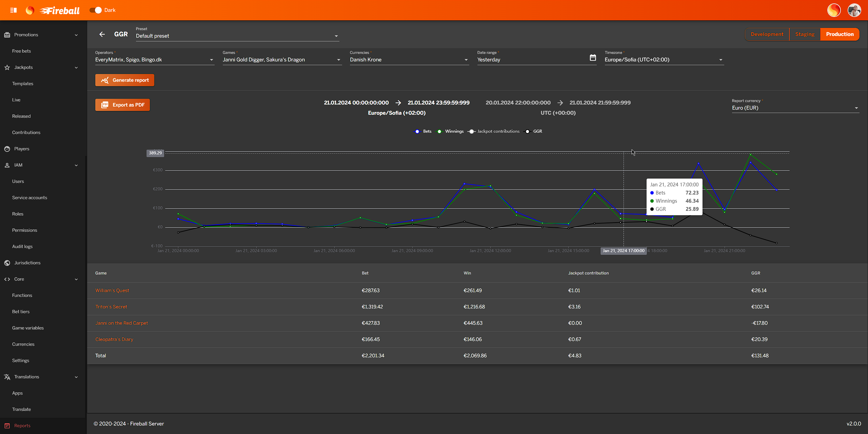Click the Players face icon in sidebar
Image resolution: width=868 pixels, height=434 pixels.
(x=7, y=149)
